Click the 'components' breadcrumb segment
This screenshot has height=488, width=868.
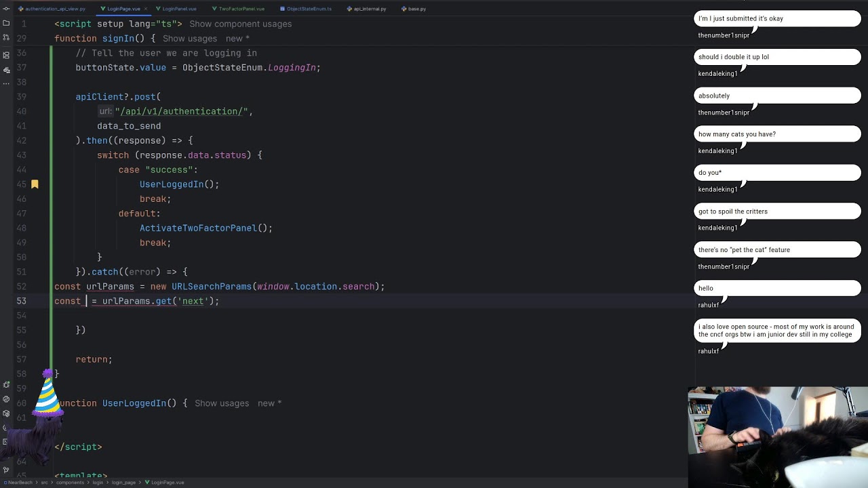pyautogui.click(x=68, y=483)
